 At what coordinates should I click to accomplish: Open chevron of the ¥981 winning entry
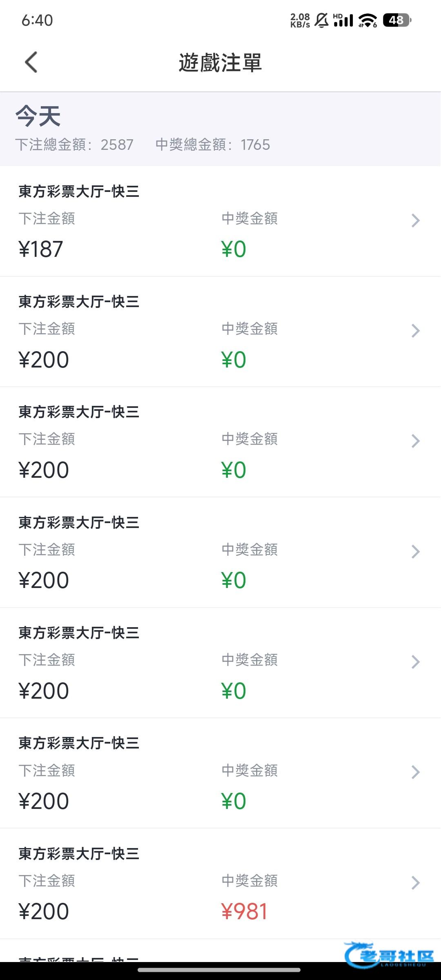click(415, 883)
